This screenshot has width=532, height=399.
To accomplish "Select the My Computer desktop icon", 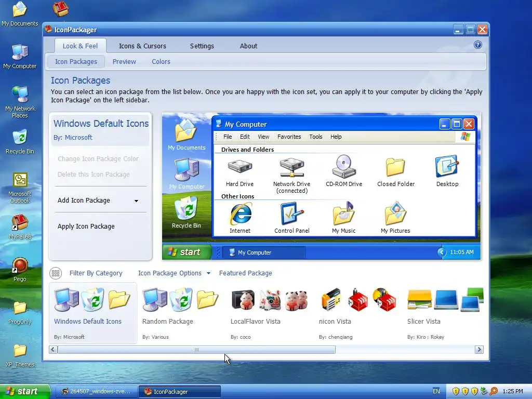I will click(x=20, y=57).
